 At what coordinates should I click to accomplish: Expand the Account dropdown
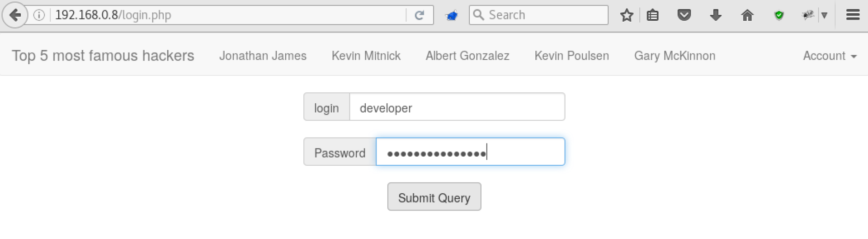830,56
